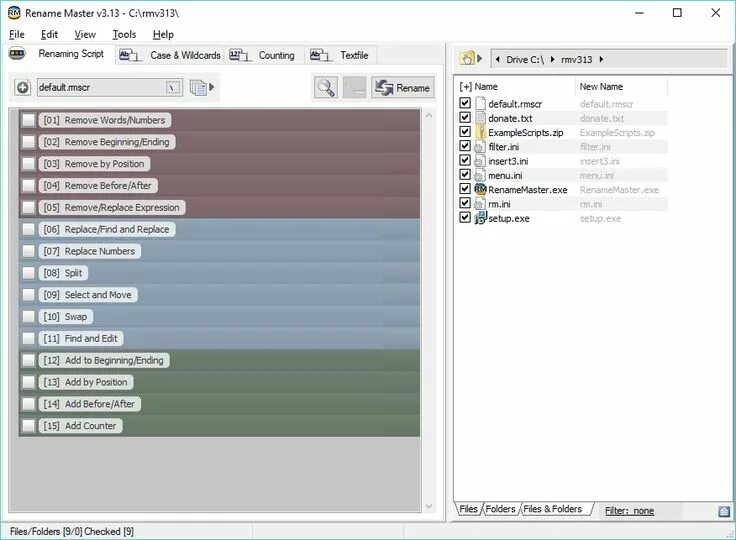The height and width of the screenshot is (540, 736).
Task: Open the View menu
Action: [x=85, y=34]
